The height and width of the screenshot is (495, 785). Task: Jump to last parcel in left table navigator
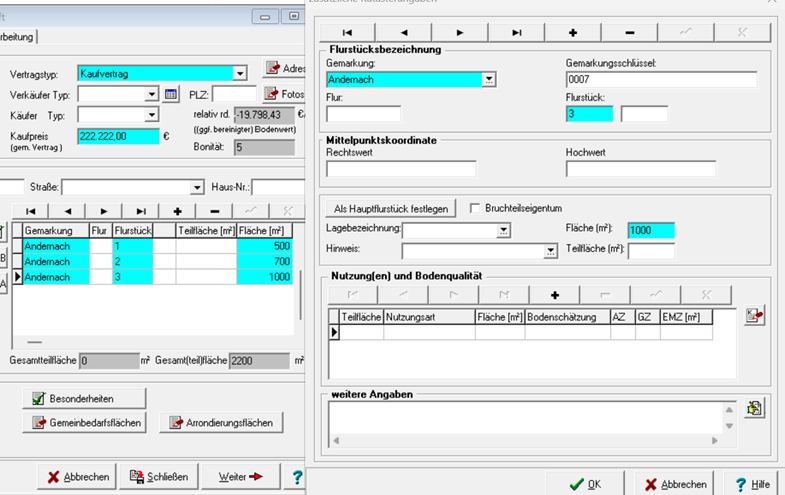click(141, 211)
